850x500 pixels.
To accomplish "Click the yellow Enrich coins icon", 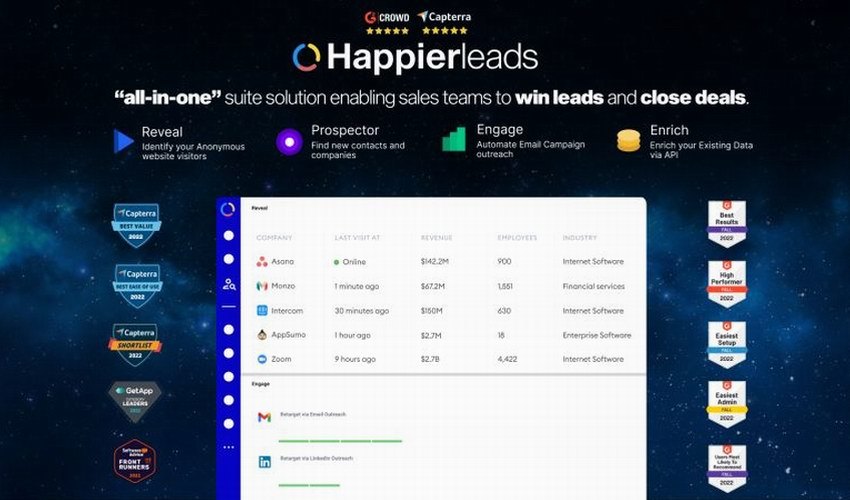I will 628,140.
